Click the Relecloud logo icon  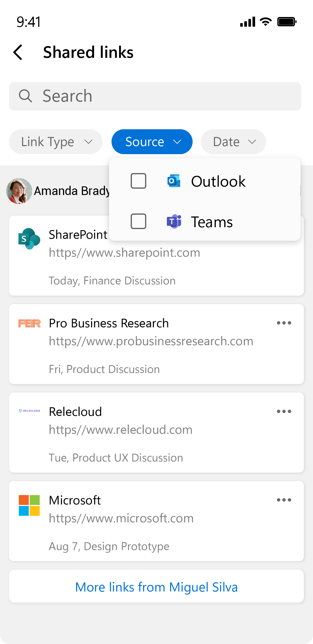pos(29,411)
